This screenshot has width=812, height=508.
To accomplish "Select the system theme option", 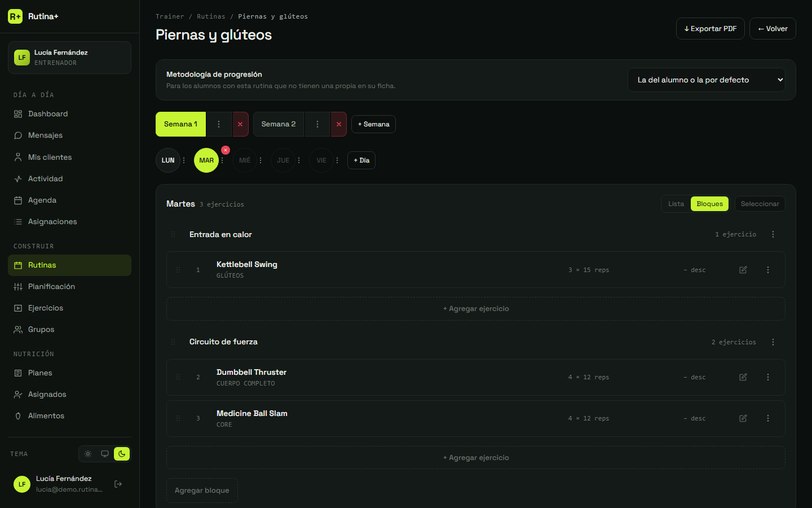I will click(105, 454).
